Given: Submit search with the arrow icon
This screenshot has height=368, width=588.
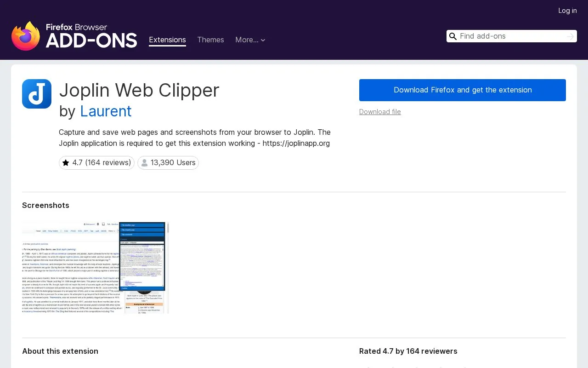Looking at the screenshot, I should coord(570,36).
